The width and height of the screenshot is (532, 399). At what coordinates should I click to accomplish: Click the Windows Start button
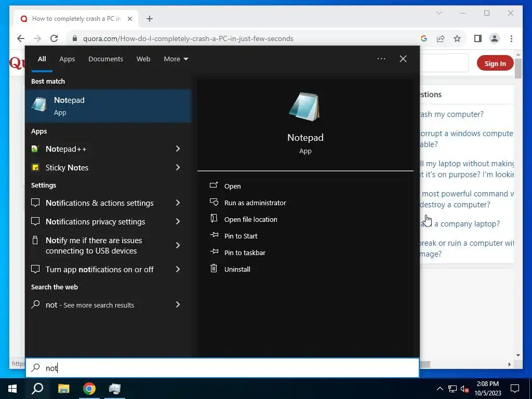tap(12, 389)
